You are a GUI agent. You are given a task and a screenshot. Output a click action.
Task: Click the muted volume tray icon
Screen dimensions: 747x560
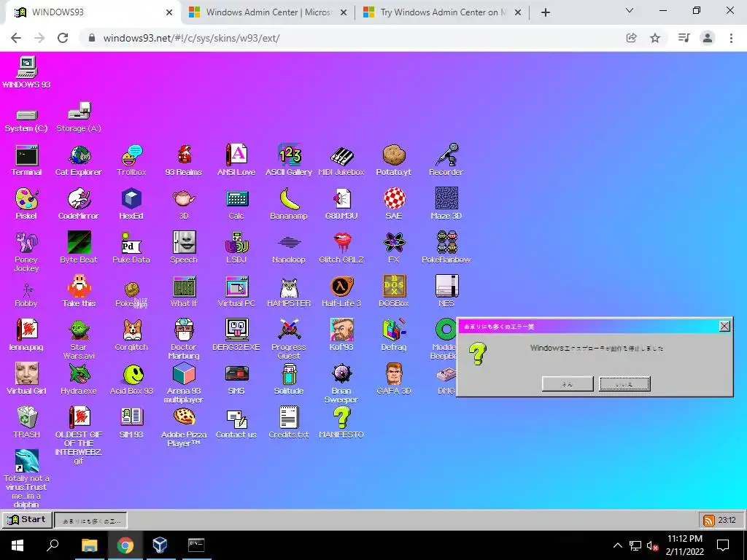[x=652, y=545]
